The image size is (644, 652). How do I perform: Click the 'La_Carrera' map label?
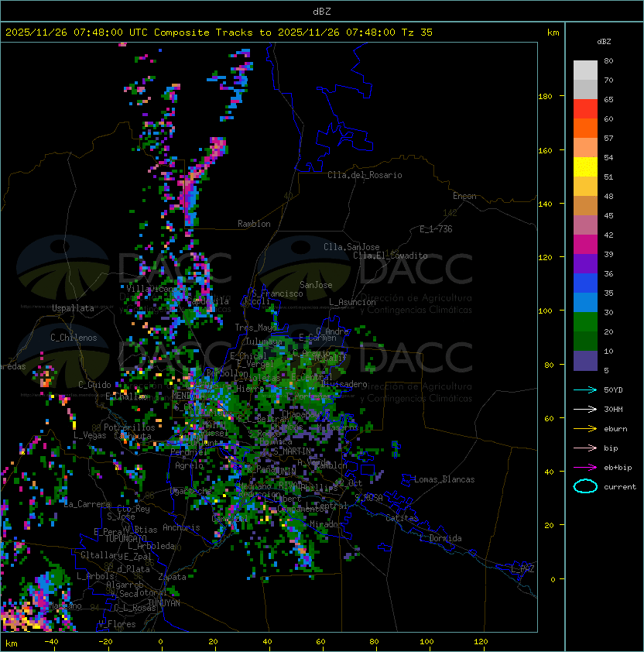87,504
